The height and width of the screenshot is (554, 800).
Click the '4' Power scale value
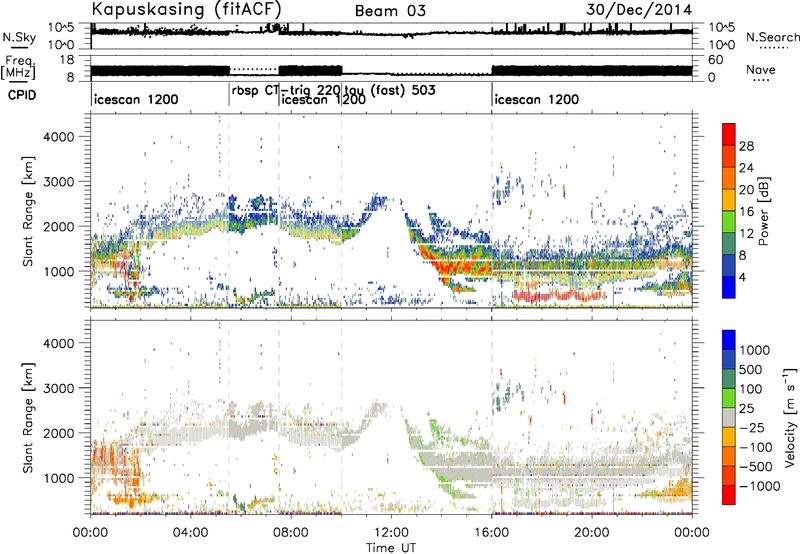(x=742, y=277)
